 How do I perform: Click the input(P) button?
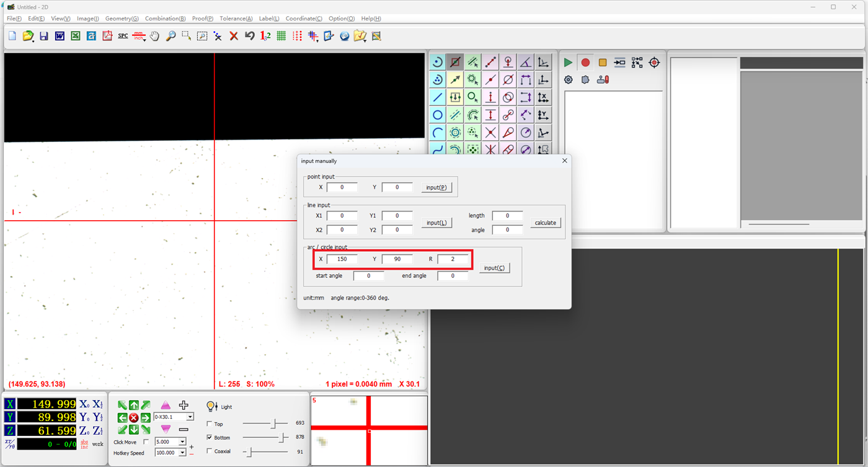pyautogui.click(x=436, y=187)
